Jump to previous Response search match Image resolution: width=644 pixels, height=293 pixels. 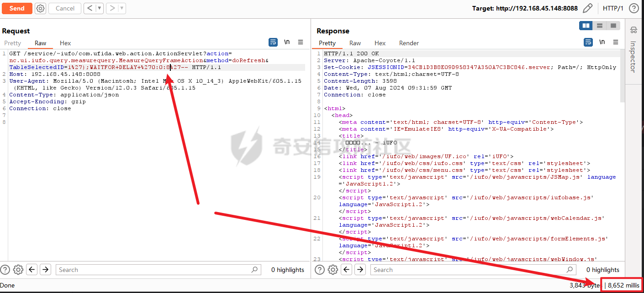tap(347, 270)
